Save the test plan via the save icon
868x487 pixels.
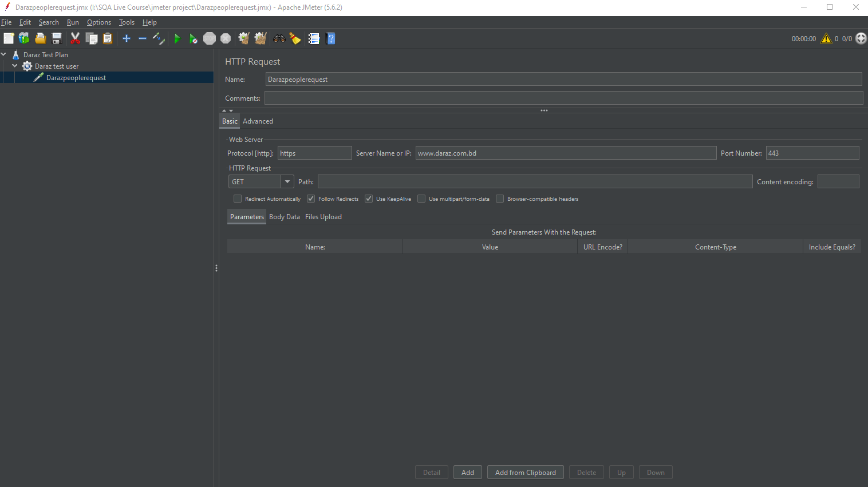click(57, 38)
